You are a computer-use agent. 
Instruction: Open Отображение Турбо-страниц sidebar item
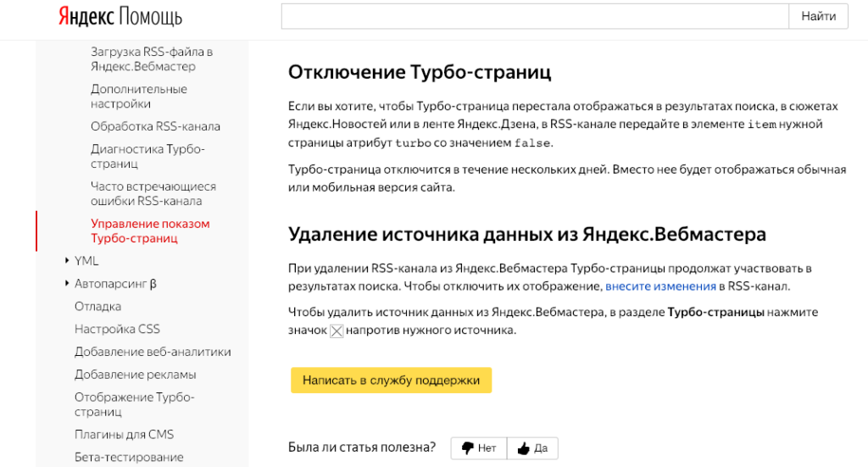pos(135,404)
